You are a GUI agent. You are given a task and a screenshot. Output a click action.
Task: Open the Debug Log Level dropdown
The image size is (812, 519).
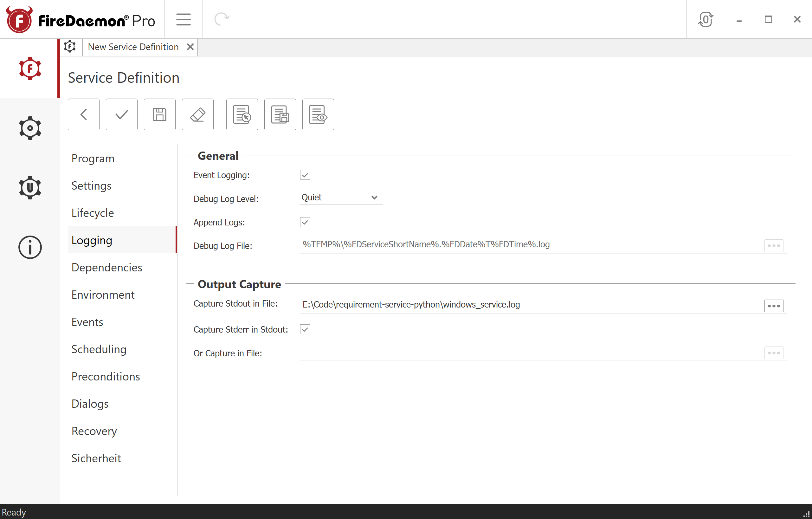coord(341,198)
